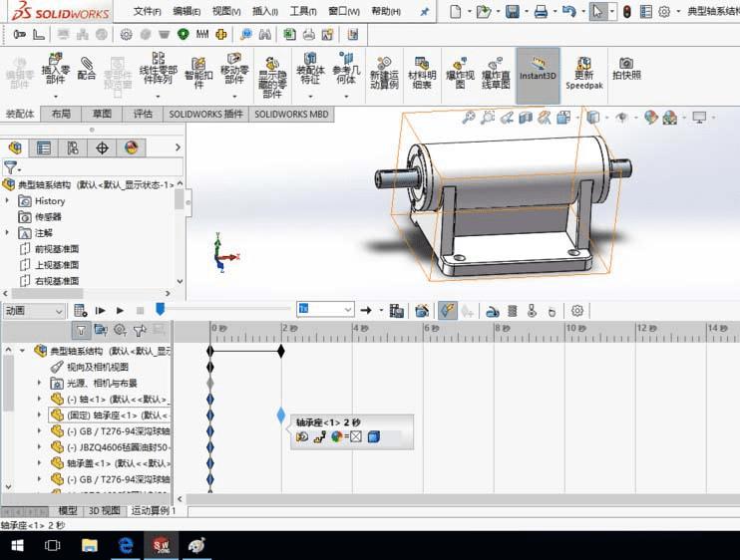Toggle the Instant3D button
740x560 pixels.
pyautogui.click(x=538, y=68)
